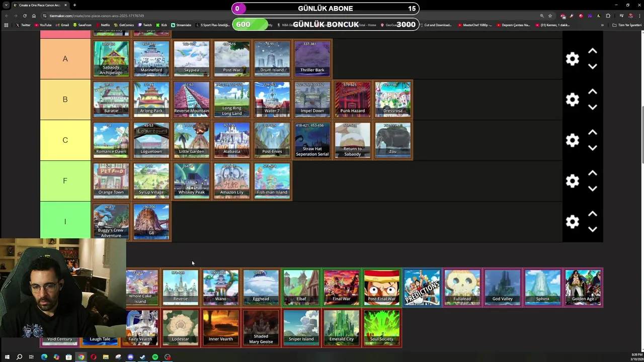The image size is (644, 362).
Task: Select the Fish-man Island tile
Action: click(272, 181)
